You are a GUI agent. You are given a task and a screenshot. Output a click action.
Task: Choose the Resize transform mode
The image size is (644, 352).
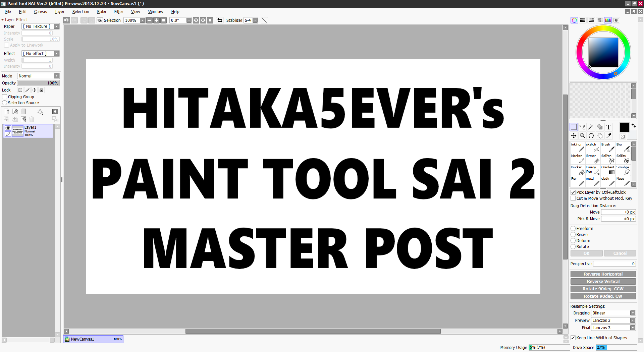(573, 235)
